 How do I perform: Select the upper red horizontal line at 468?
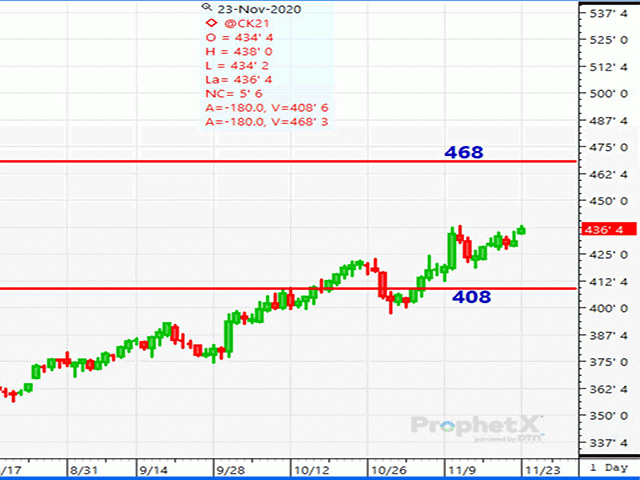click(288, 161)
